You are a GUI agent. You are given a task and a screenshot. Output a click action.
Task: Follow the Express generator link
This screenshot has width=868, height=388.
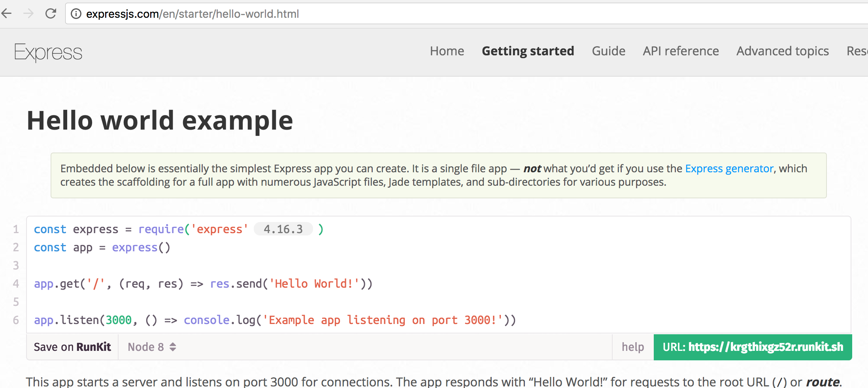coord(729,169)
